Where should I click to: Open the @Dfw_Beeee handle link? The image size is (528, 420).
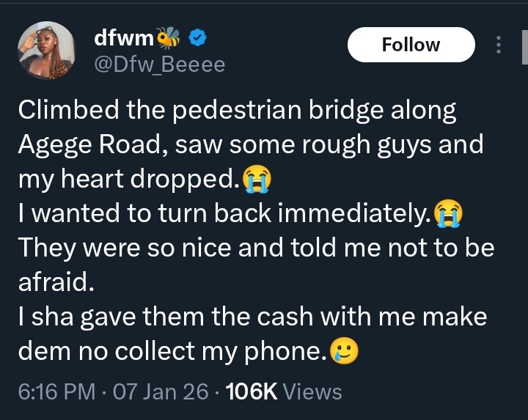159,65
